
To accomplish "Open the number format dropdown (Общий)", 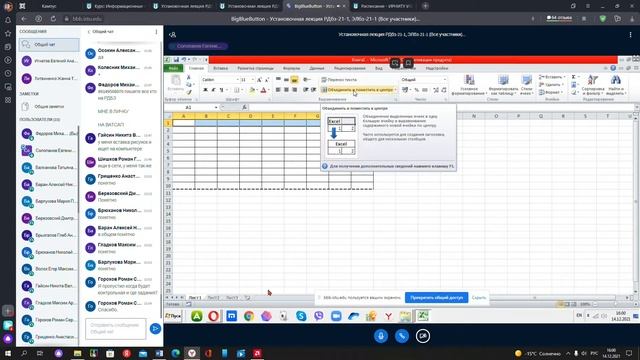I will coord(444,80).
